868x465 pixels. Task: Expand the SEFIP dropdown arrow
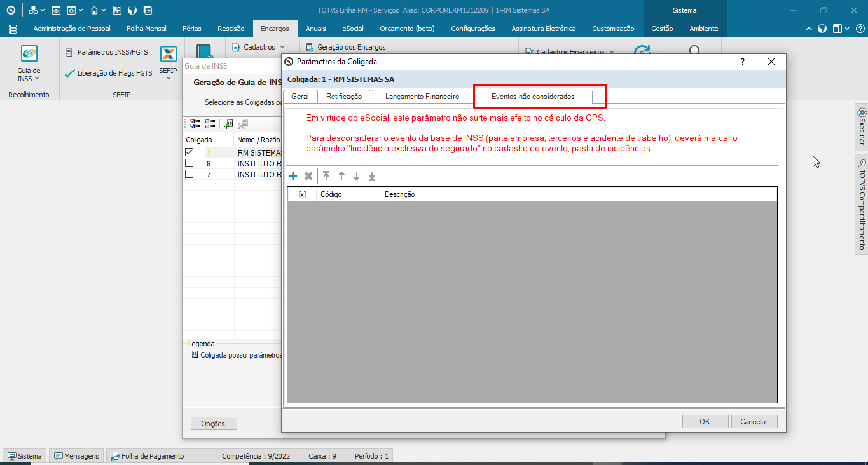click(x=168, y=79)
